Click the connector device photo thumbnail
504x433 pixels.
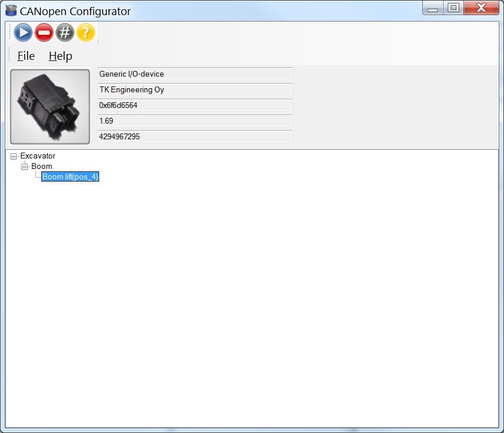pyautogui.click(x=49, y=106)
